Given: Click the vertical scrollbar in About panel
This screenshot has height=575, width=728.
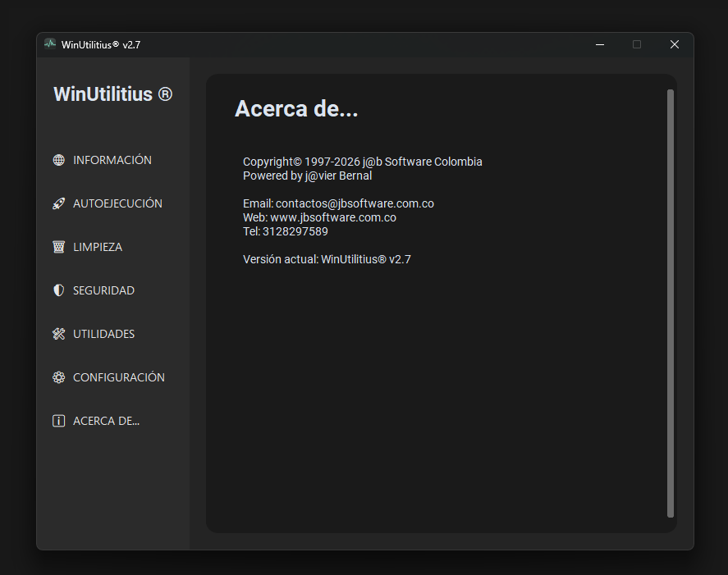Looking at the screenshot, I should [671, 303].
